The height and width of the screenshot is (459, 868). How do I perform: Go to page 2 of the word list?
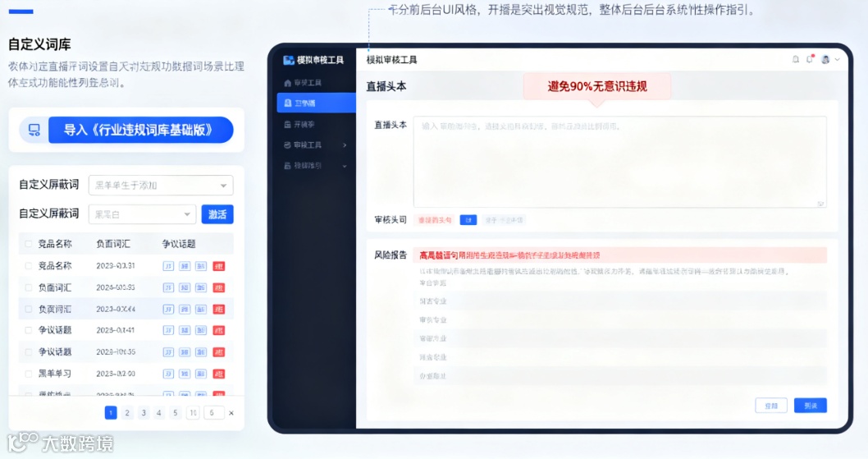coord(127,413)
